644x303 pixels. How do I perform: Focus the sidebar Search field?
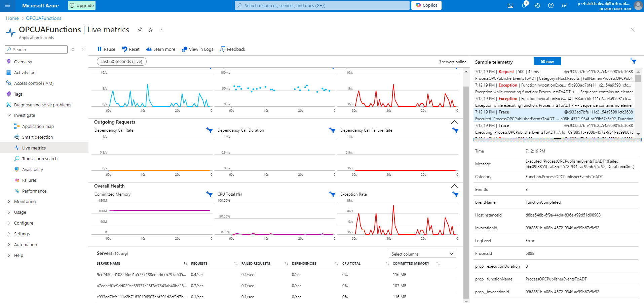coord(36,49)
